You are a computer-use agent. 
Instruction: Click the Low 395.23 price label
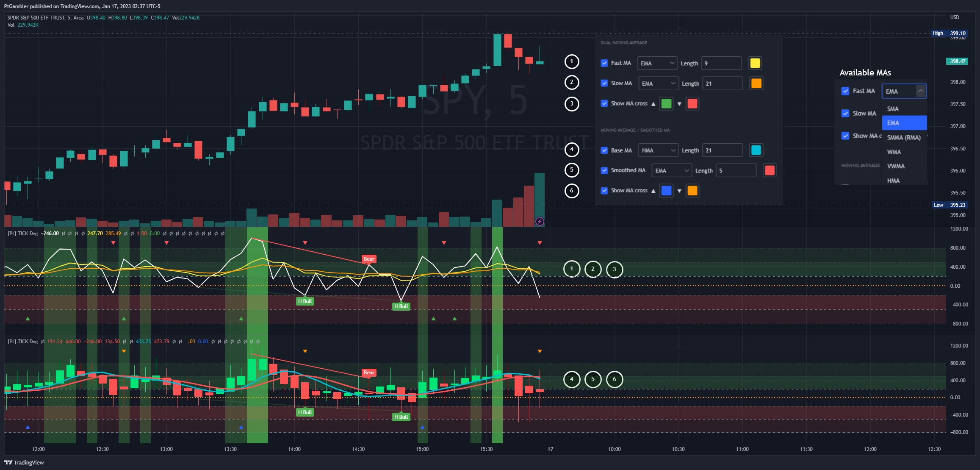click(950, 205)
